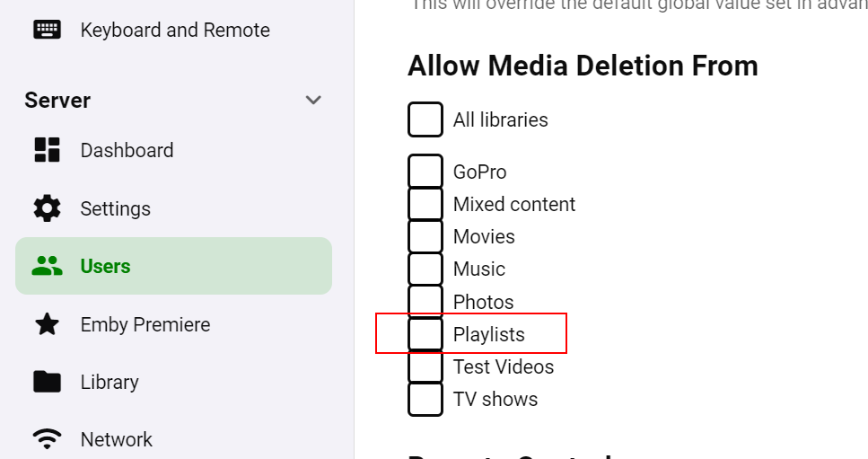Click the Keyboard and Remote keyboard icon
Viewport: 868px width, 459px height.
(x=47, y=30)
